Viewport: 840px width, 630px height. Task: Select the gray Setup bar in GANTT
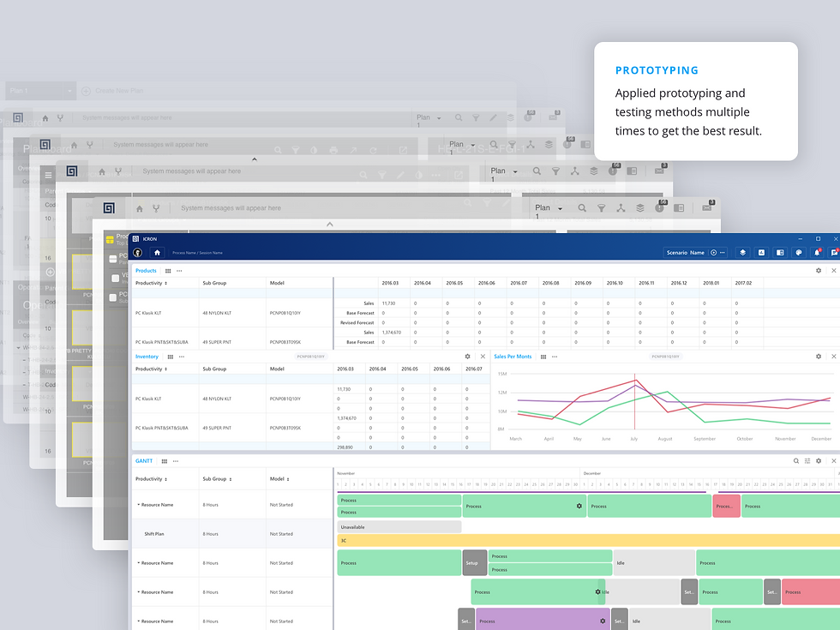(475, 563)
